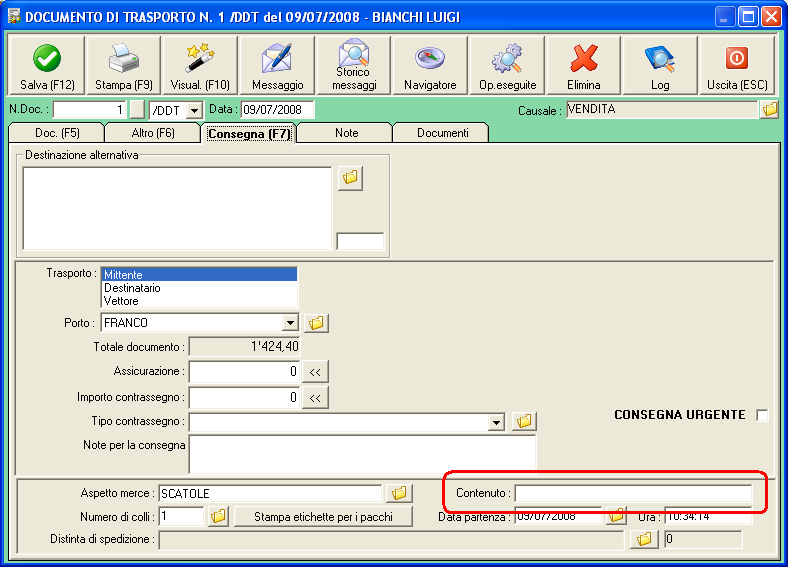
Task: Expand the Porto FRANCO dropdown
Action: tap(290, 323)
